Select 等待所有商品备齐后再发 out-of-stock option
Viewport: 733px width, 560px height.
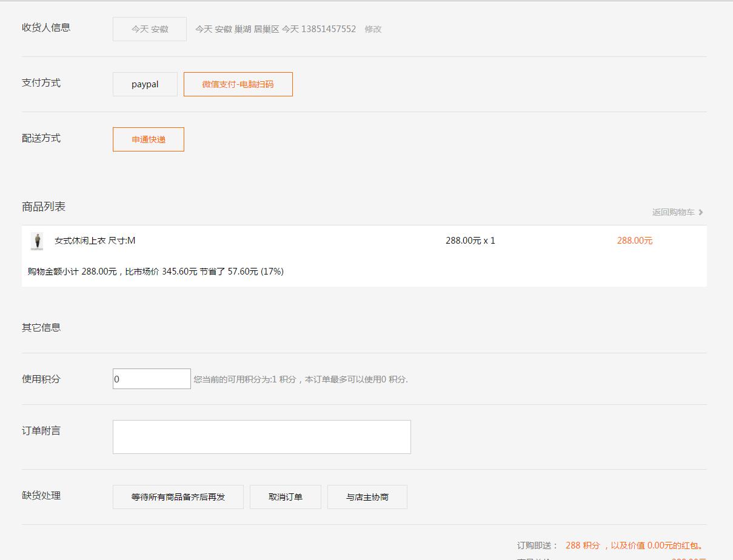click(x=178, y=497)
